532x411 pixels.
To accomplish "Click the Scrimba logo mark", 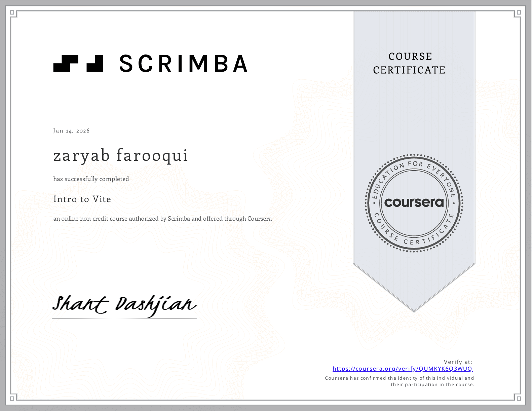I will pyautogui.click(x=78, y=64).
